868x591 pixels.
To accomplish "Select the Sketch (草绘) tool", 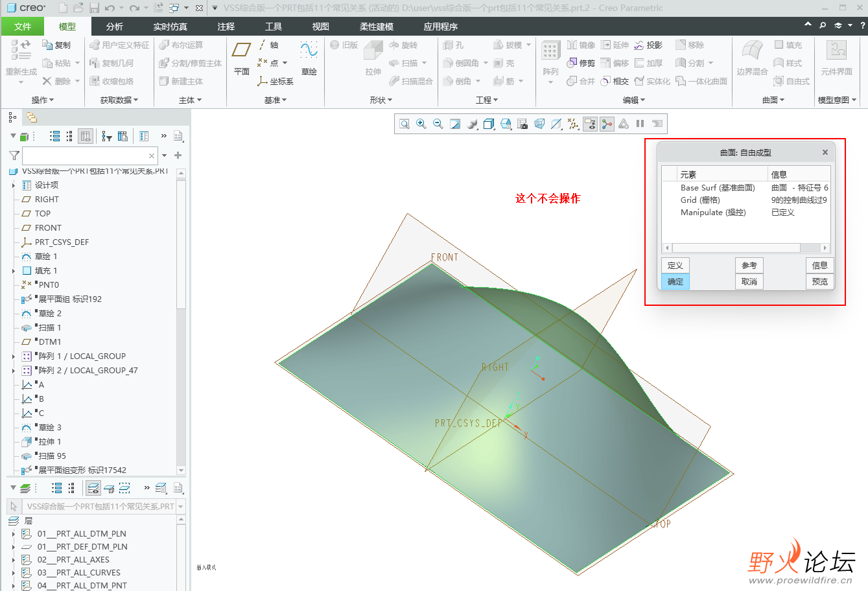I will 309,57.
